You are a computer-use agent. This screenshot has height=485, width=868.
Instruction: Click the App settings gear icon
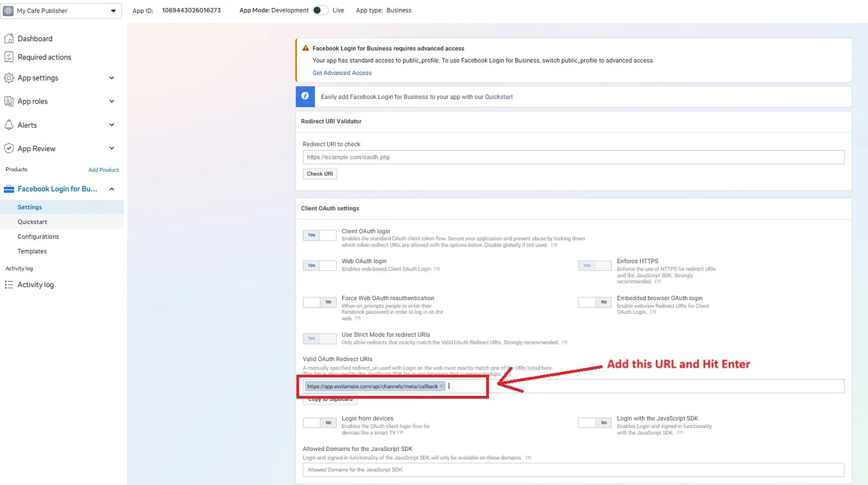[x=9, y=78]
